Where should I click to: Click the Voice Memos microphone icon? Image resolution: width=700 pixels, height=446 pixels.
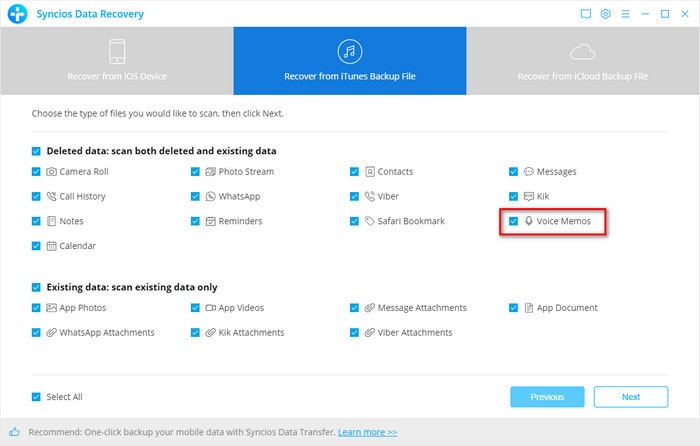529,221
